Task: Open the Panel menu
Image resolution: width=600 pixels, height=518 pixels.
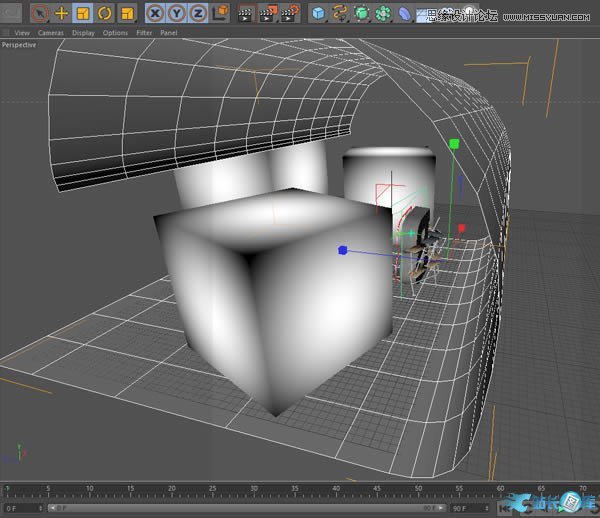Action: (x=171, y=33)
